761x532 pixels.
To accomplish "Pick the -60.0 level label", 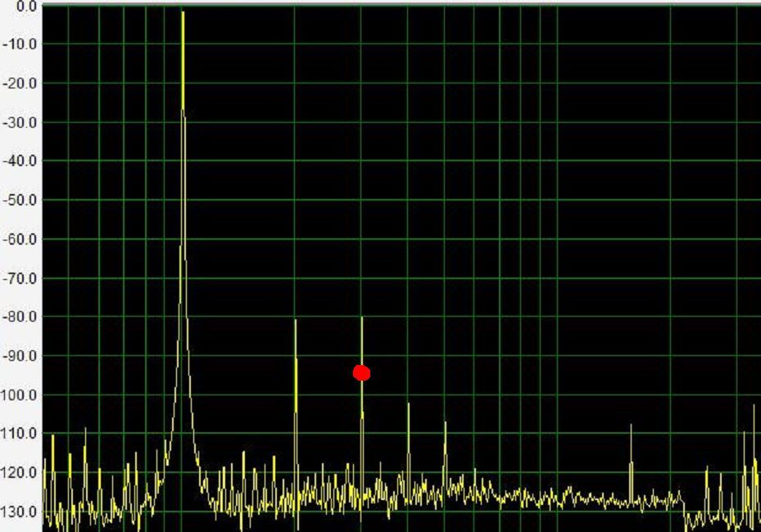I will point(20,239).
